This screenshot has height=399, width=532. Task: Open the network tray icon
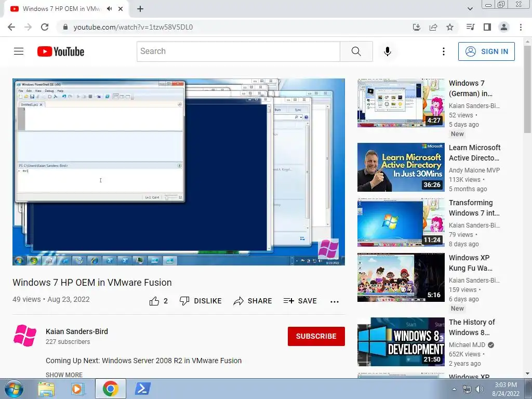point(467,389)
